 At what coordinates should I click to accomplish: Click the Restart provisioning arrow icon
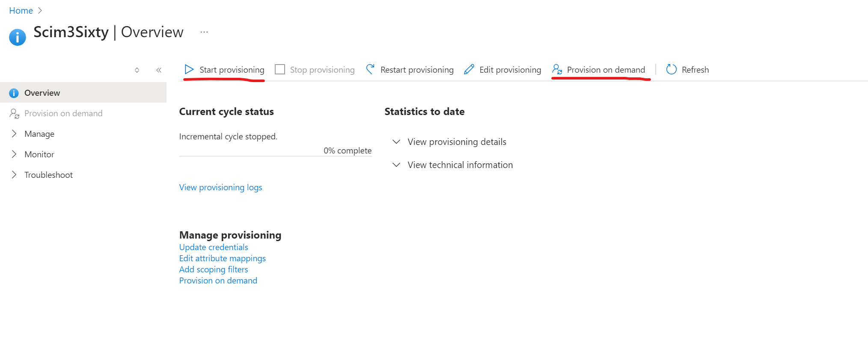(371, 69)
